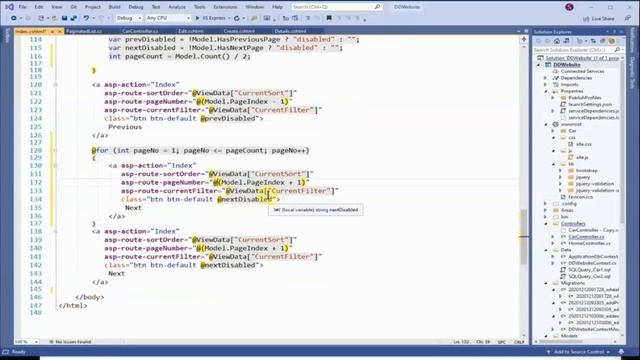Click the highlighted Solution Explorer toolbar icon
Viewport: 640px width, 360px height.
tap(611, 41)
